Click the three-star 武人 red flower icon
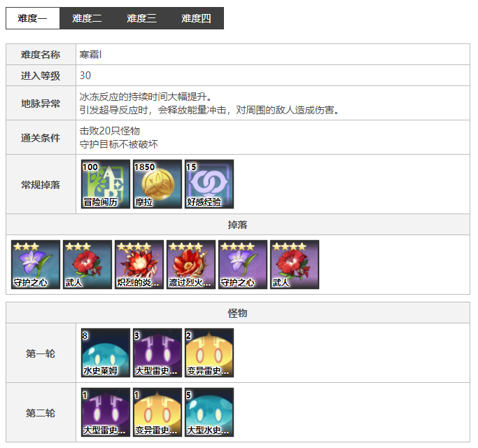 [x=87, y=265]
